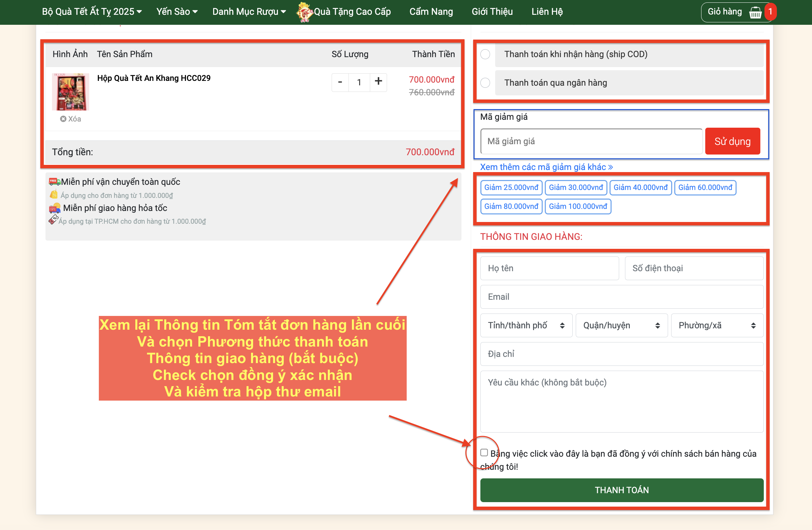The width and height of the screenshot is (812, 530).
Task: Apply the Giảm 40.000vnđ coupon
Action: [x=641, y=188]
